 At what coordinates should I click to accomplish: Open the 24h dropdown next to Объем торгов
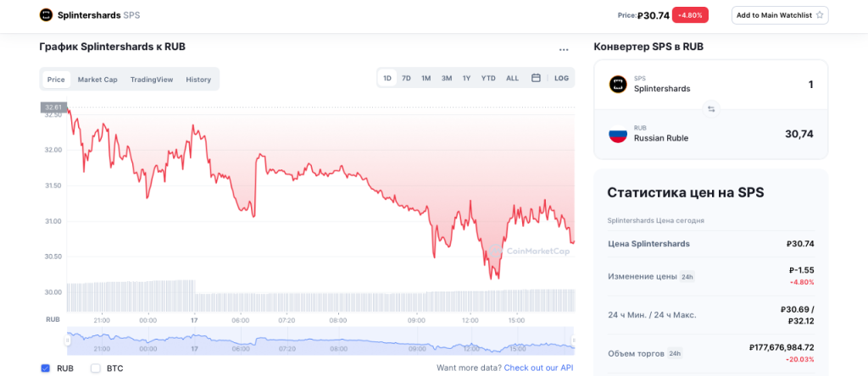click(x=674, y=353)
